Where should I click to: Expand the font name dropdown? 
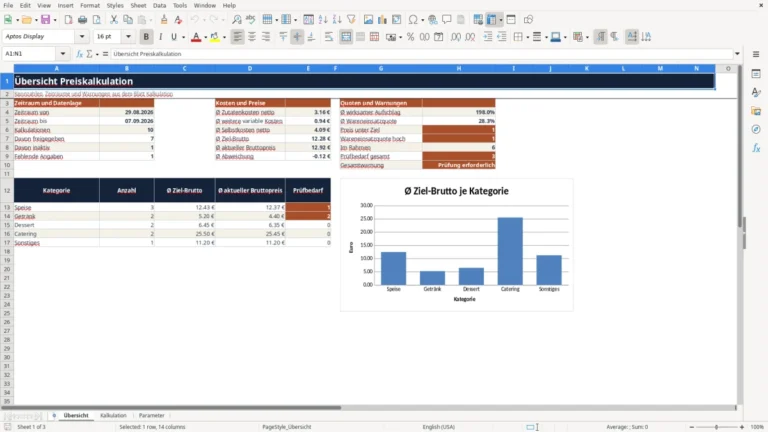point(82,36)
